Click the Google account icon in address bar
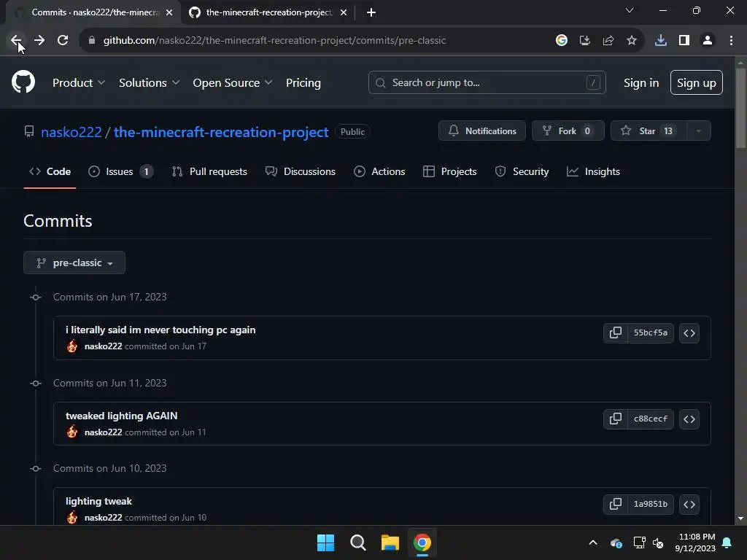 click(x=562, y=41)
